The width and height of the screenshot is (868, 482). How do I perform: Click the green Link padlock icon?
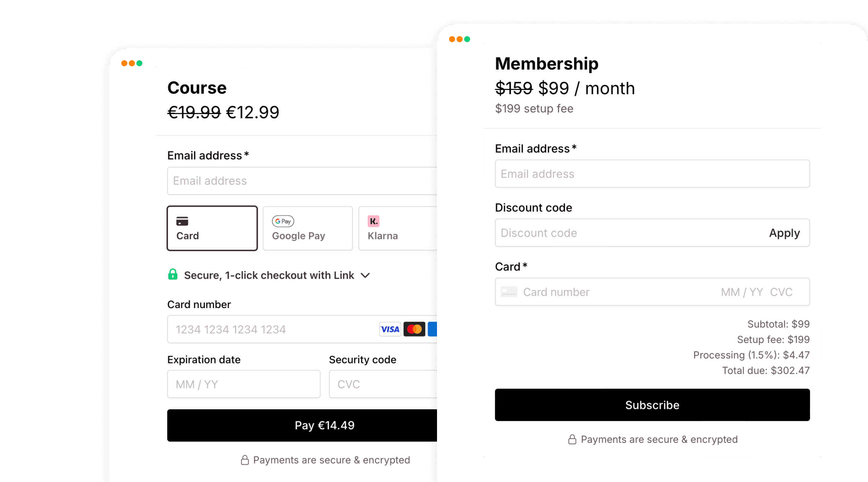tap(173, 275)
